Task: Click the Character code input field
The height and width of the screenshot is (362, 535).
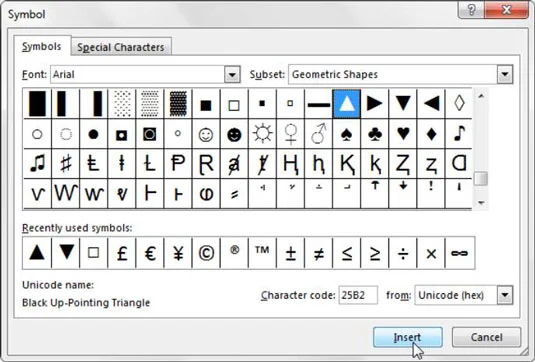Action: coord(358,295)
